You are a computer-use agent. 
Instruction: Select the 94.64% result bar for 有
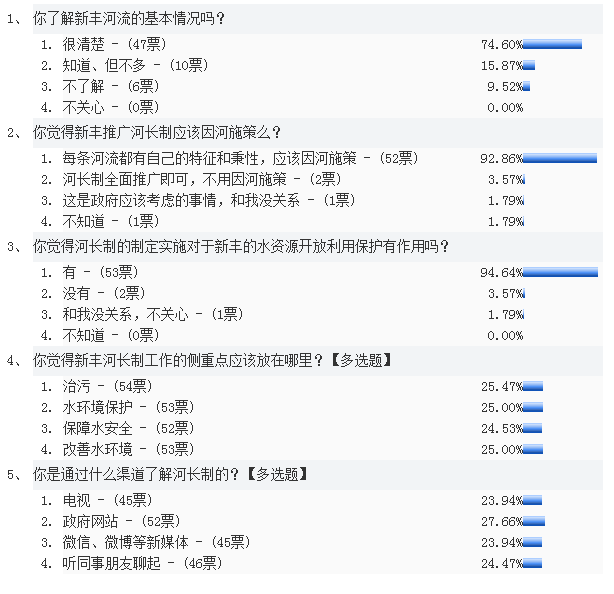(560, 272)
